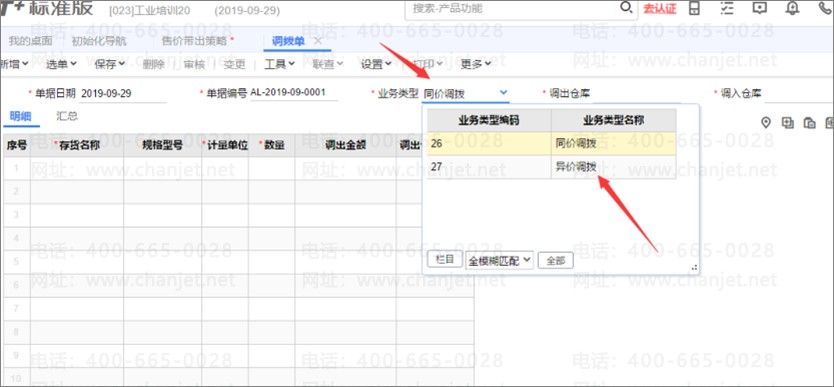Click the location pin icon above grid
Screen dimensions: 834x387
[x=766, y=123]
